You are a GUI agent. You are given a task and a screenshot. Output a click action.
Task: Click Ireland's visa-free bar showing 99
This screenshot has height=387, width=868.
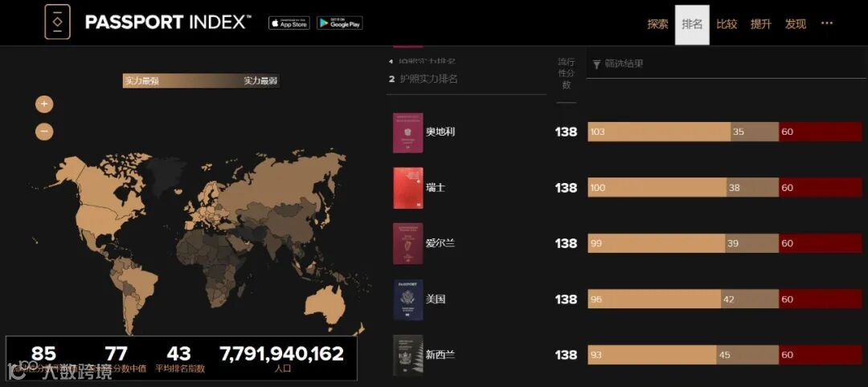657,243
